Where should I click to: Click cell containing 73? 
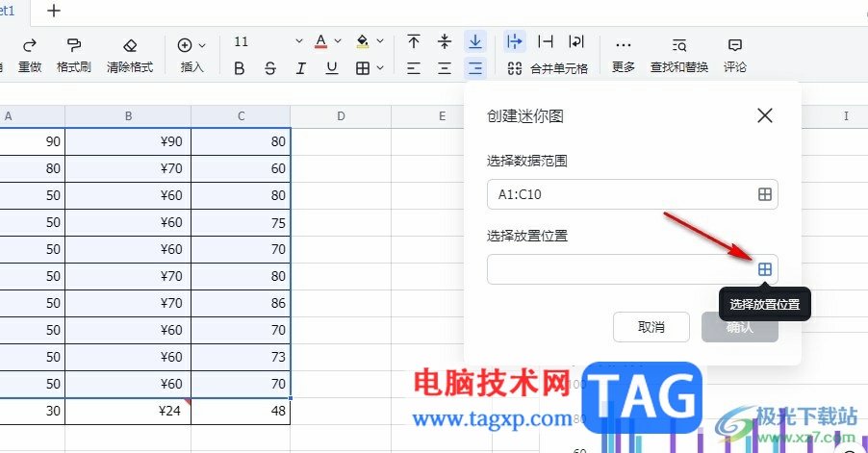241,357
